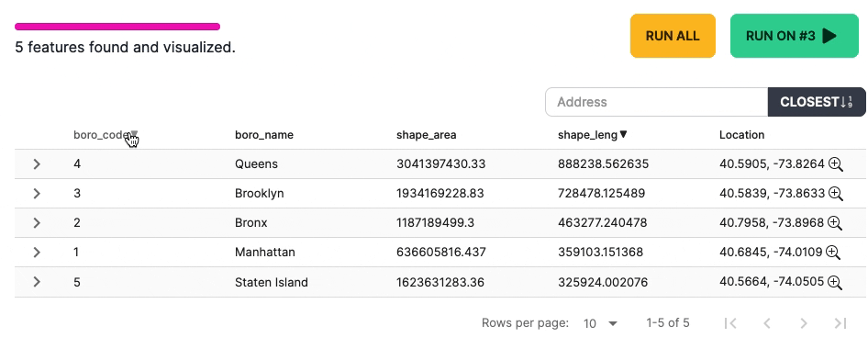Viewport: 868px width, 349px height.
Task: Expand the Brooklyn row details
Action: [37, 194]
